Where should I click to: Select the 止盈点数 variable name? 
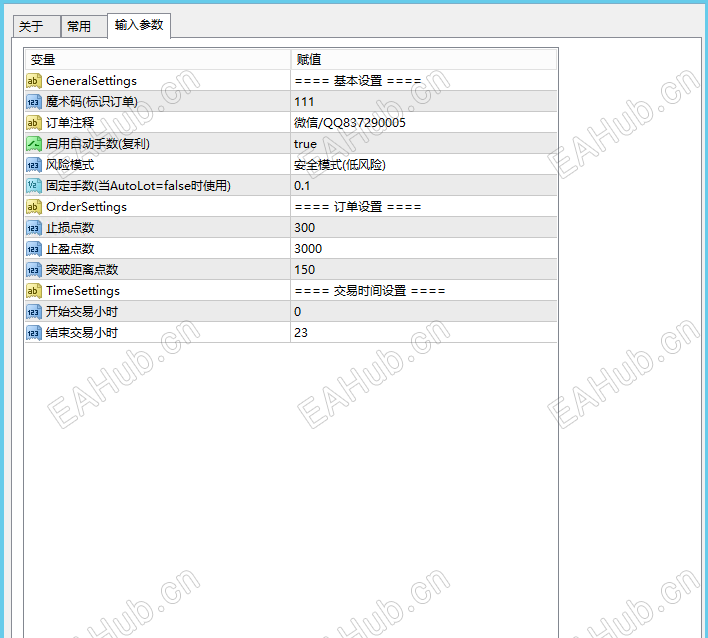tap(70, 249)
